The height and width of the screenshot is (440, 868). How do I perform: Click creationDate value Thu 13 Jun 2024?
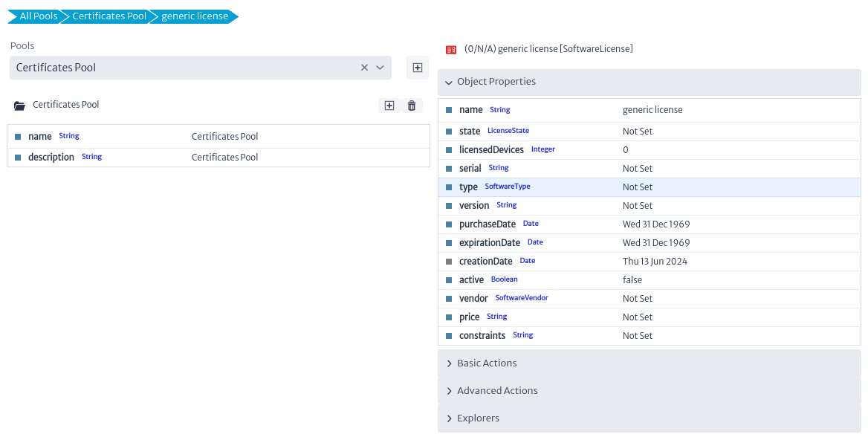pos(655,261)
